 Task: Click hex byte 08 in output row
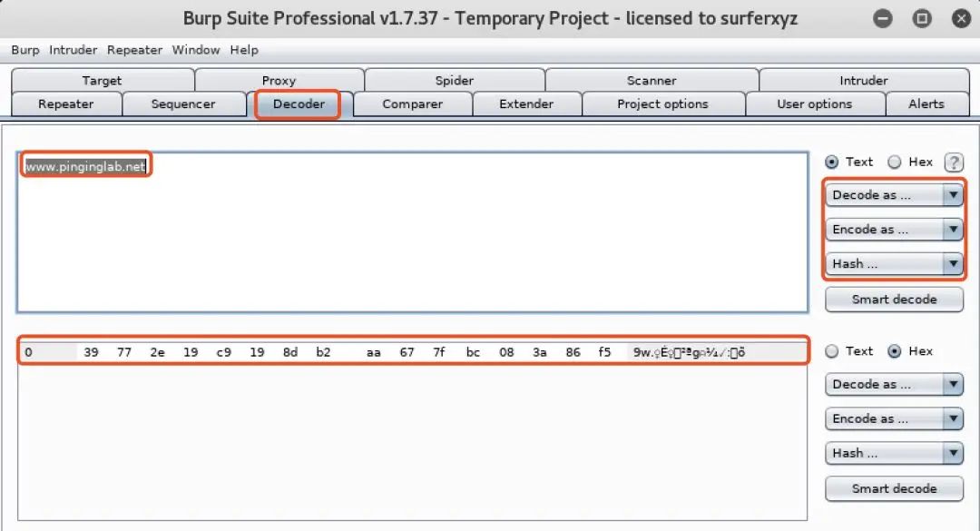click(506, 352)
